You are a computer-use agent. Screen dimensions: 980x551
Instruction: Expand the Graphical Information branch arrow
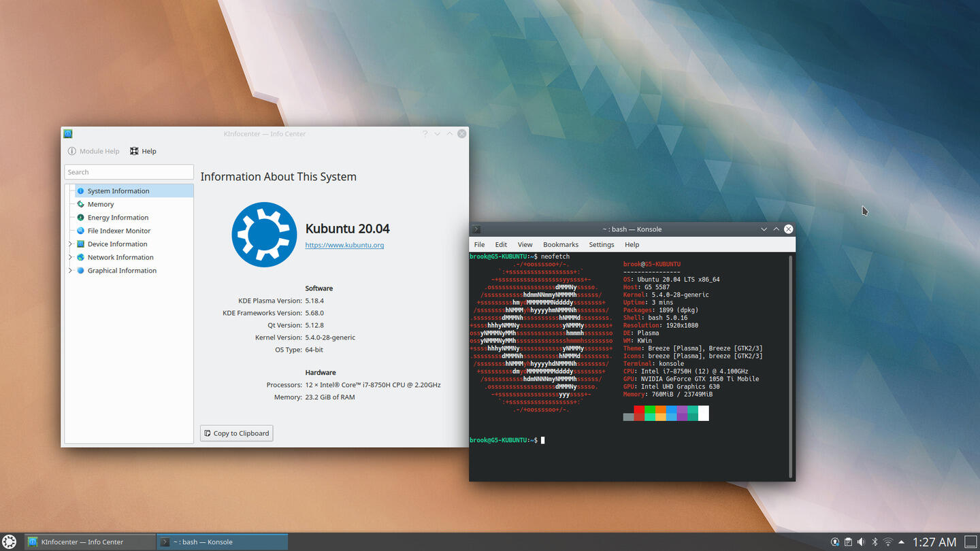69,271
